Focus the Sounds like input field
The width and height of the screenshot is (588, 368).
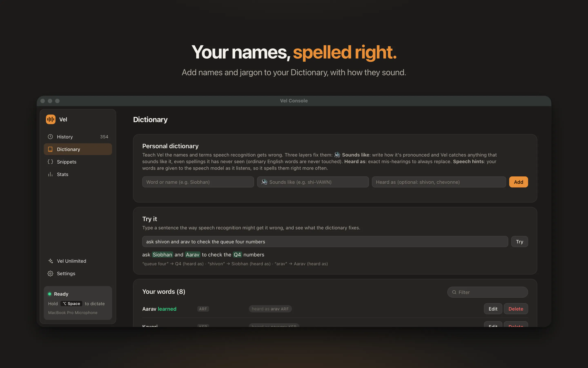313,182
